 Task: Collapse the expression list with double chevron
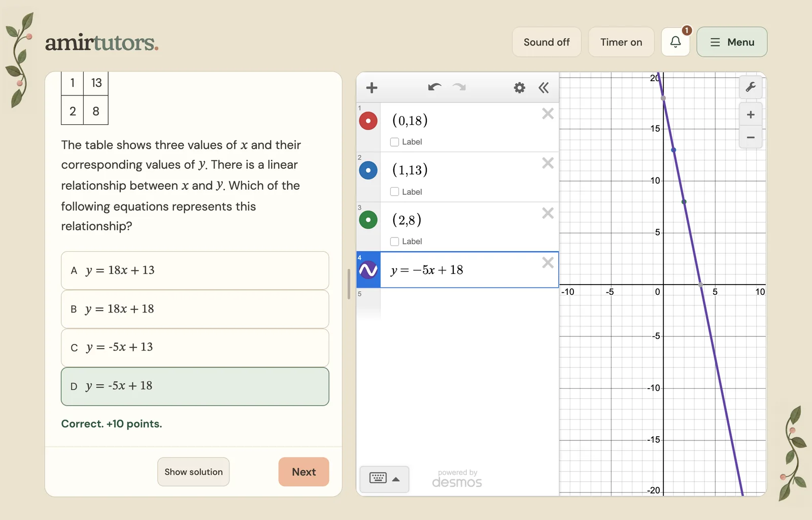point(544,88)
